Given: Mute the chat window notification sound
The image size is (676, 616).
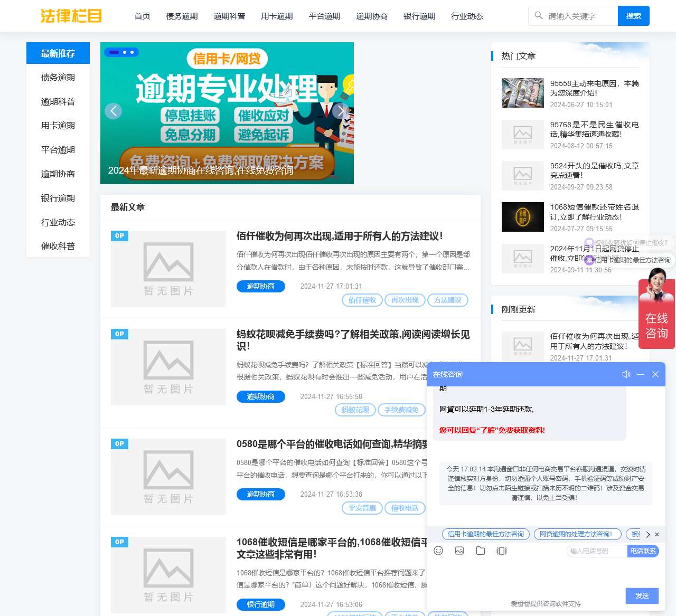Looking at the screenshot, I should click(x=626, y=374).
